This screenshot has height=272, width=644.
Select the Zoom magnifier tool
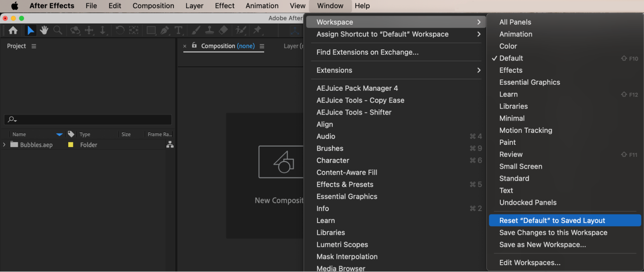58,30
